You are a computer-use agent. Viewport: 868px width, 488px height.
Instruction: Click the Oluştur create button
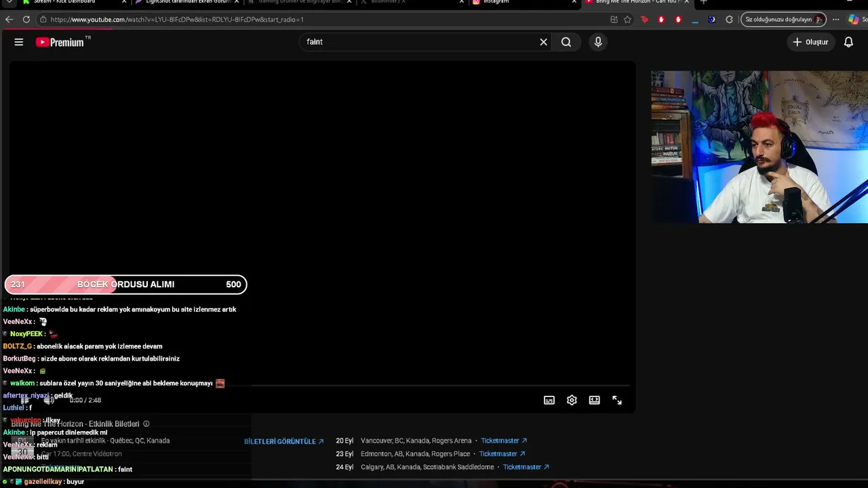coord(810,42)
